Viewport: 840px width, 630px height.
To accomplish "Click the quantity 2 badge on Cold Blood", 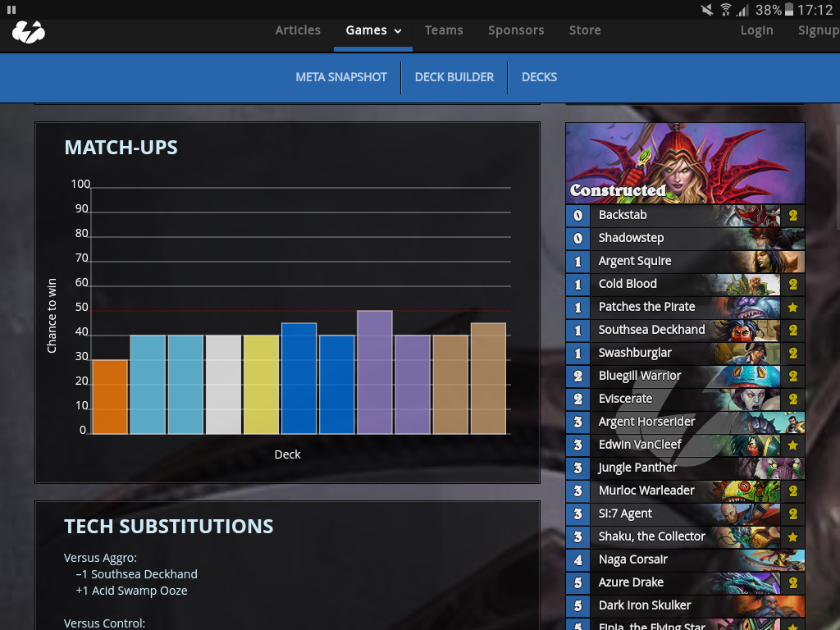I will 793,285.
